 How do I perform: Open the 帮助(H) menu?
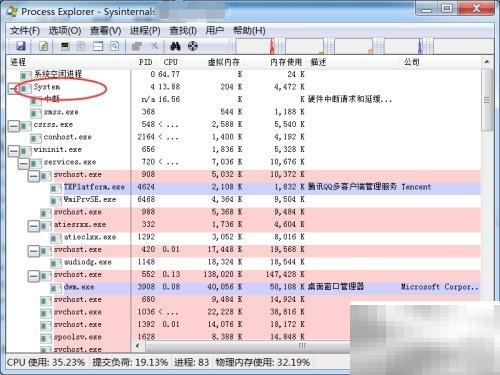(x=249, y=31)
